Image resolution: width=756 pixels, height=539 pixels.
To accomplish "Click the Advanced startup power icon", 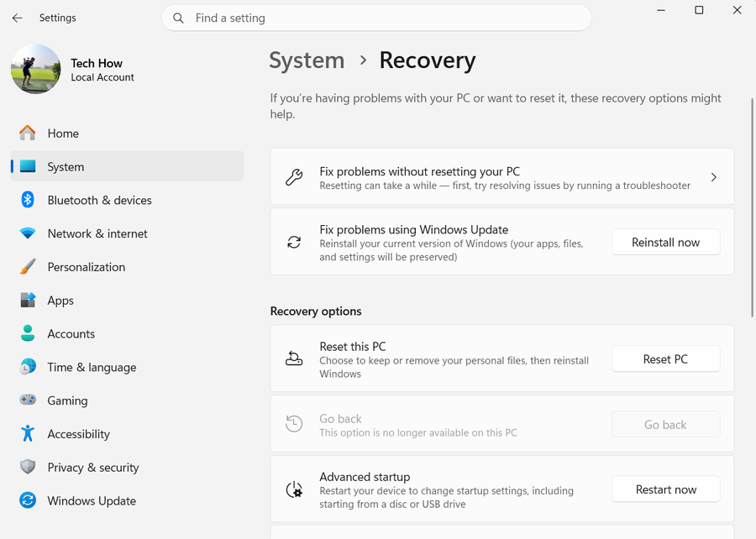I will click(x=294, y=489).
